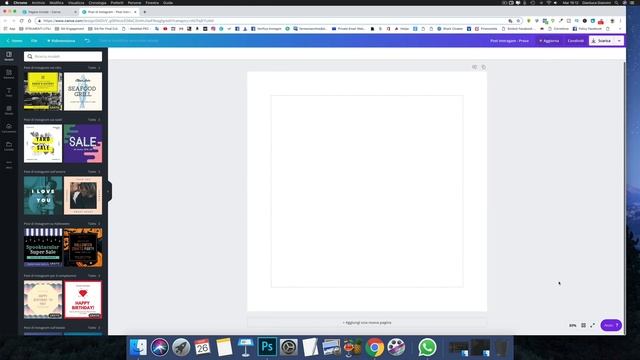Switch to the first Chrome tab
This screenshot has height=360, width=640.
point(49,12)
